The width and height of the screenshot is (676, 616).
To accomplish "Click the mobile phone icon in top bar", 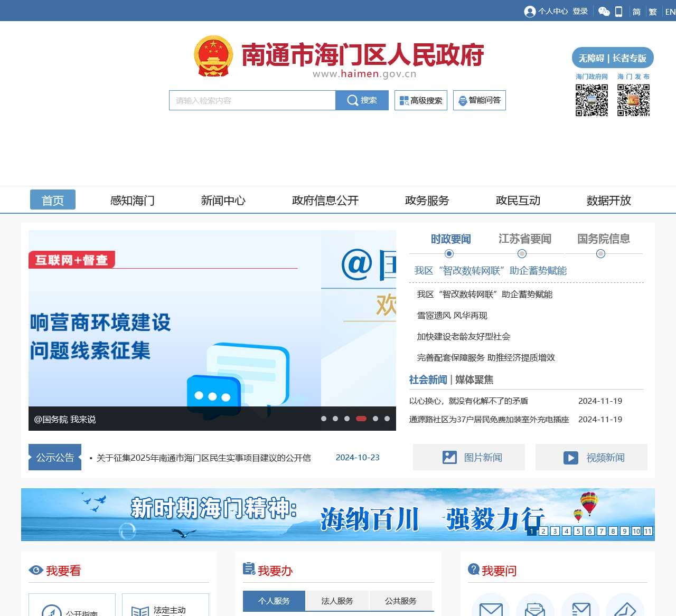I will tap(619, 11).
